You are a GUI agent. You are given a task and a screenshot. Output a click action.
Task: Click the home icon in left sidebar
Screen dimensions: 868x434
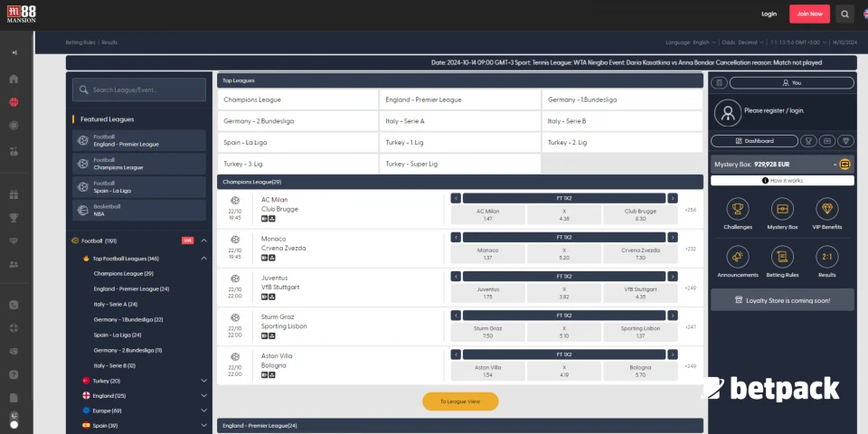click(14, 79)
